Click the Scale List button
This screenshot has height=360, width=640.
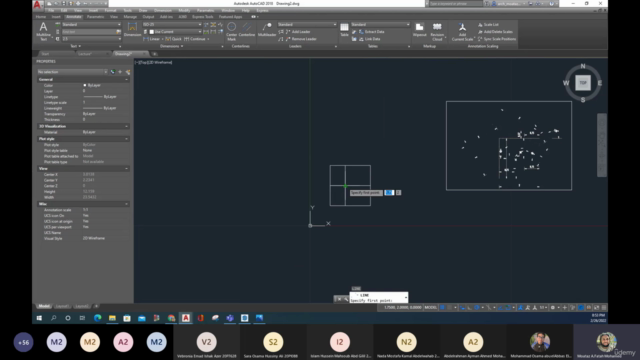(488, 24)
